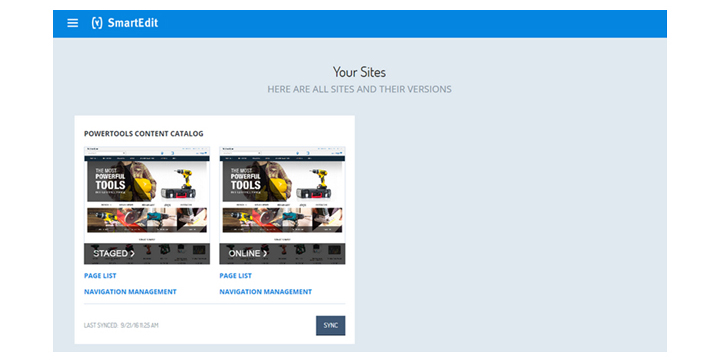Open Navigation Management for Online version
The width and height of the screenshot is (720, 362).
click(x=266, y=292)
